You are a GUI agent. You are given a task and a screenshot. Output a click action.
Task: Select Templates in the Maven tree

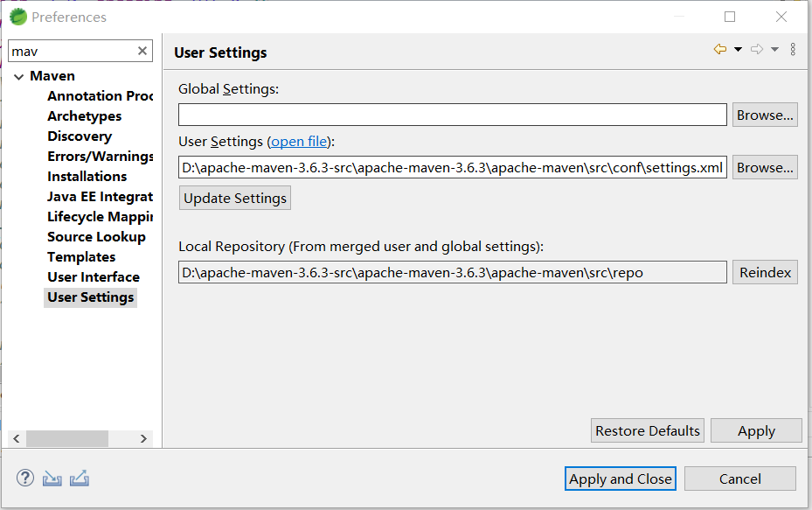click(81, 257)
